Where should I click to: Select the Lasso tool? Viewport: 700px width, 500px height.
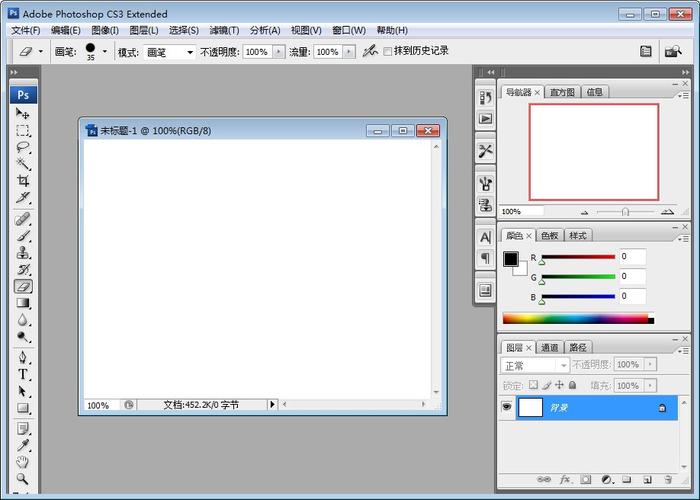tap(23, 147)
